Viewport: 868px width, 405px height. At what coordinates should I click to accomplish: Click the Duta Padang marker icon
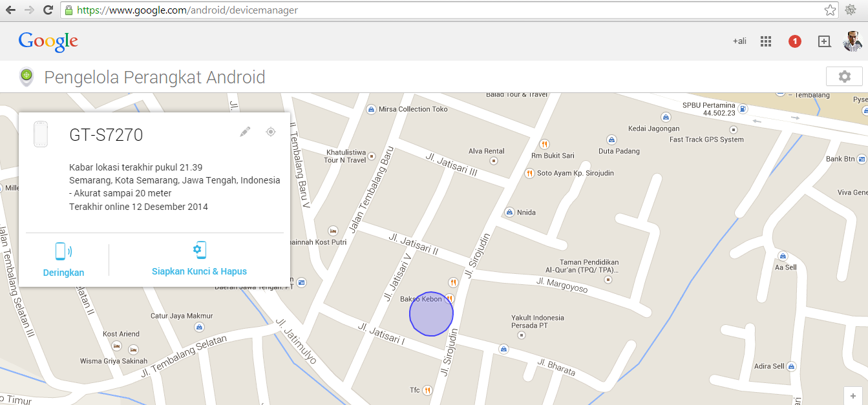pyautogui.click(x=611, y=140)
